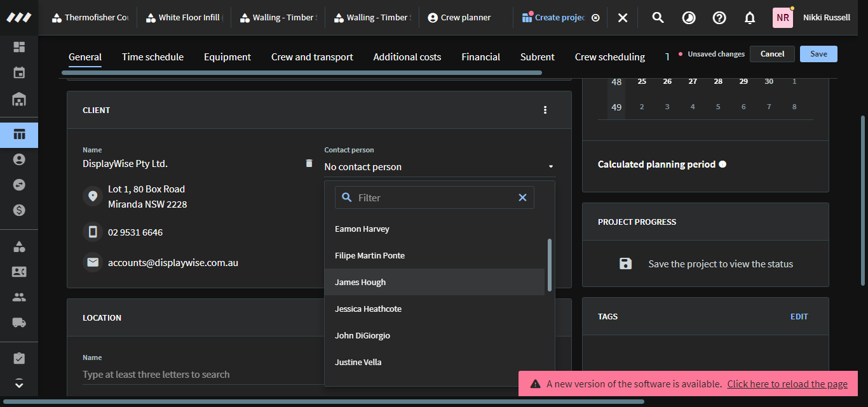Click the truck icon in left sidebar
Image resolution: width=868 pixels, height=407 pixels.
pyautogui.click(x=19, y=323)
